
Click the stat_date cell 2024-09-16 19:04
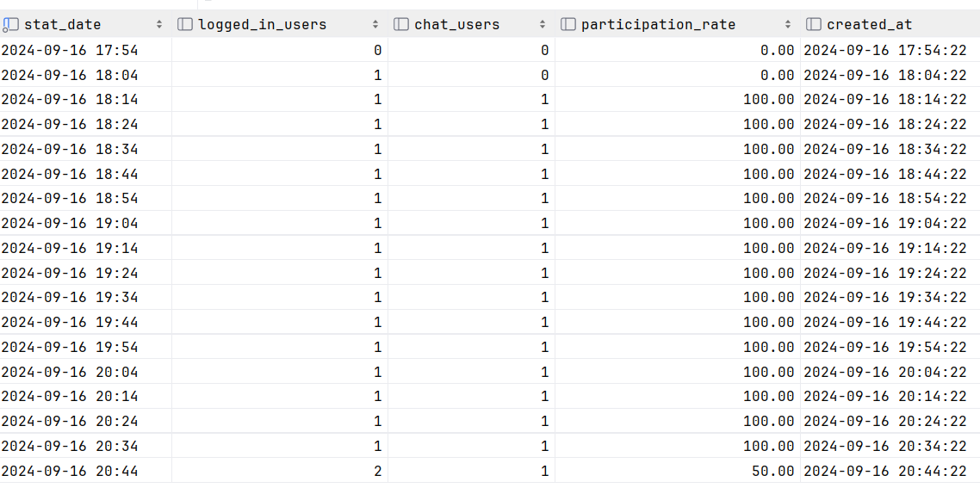pos(70,224)
